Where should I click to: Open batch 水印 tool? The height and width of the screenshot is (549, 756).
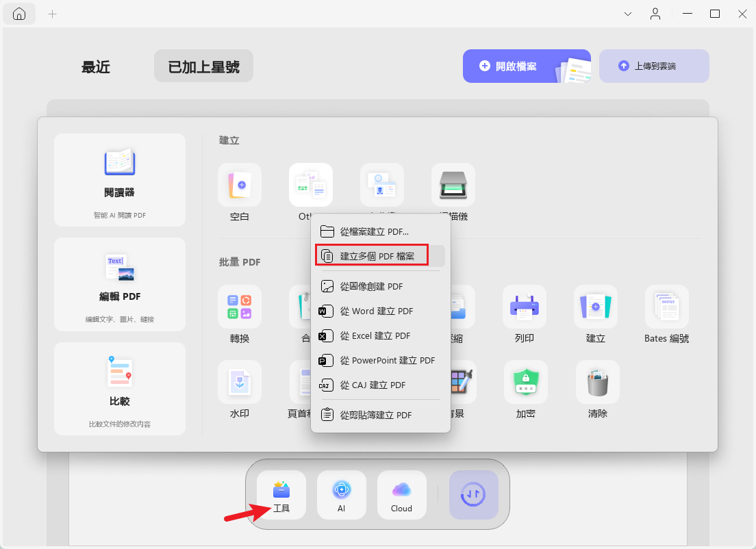click(240, 382)
